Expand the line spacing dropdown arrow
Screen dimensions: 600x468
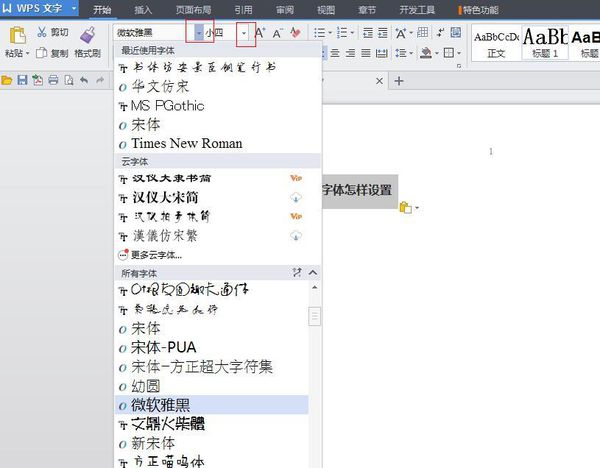(x=411, y=53)
